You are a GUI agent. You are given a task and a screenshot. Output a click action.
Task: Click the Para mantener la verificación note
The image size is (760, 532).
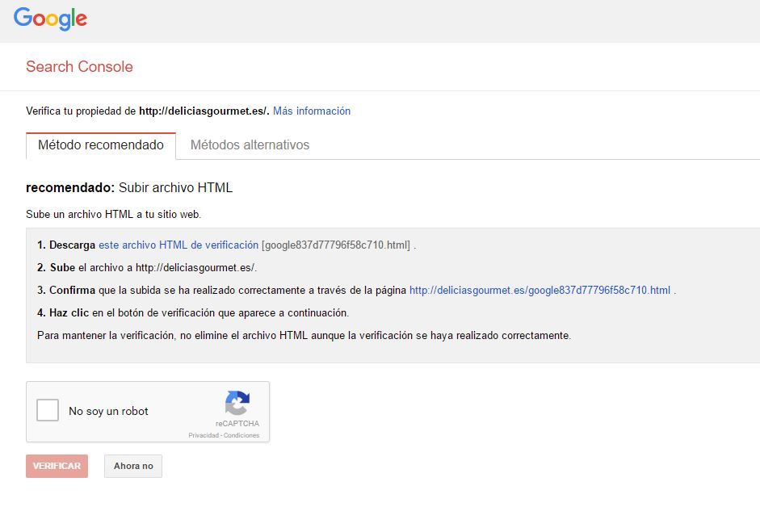304,335
